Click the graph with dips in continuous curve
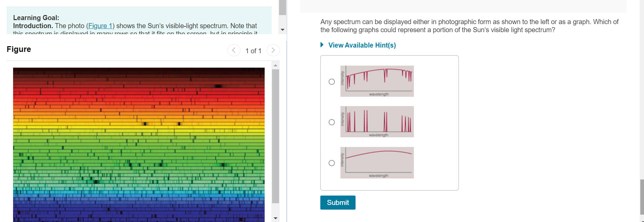 tap(377, 81)
